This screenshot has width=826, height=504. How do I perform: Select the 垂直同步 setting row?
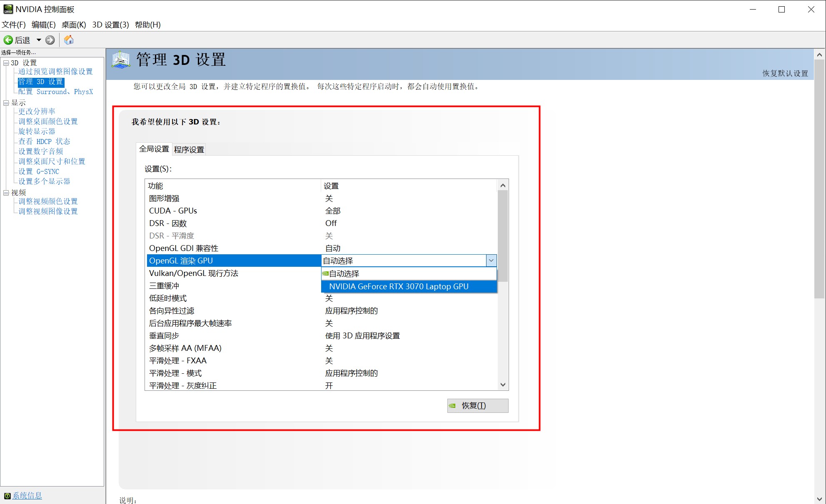click(321, 336)
